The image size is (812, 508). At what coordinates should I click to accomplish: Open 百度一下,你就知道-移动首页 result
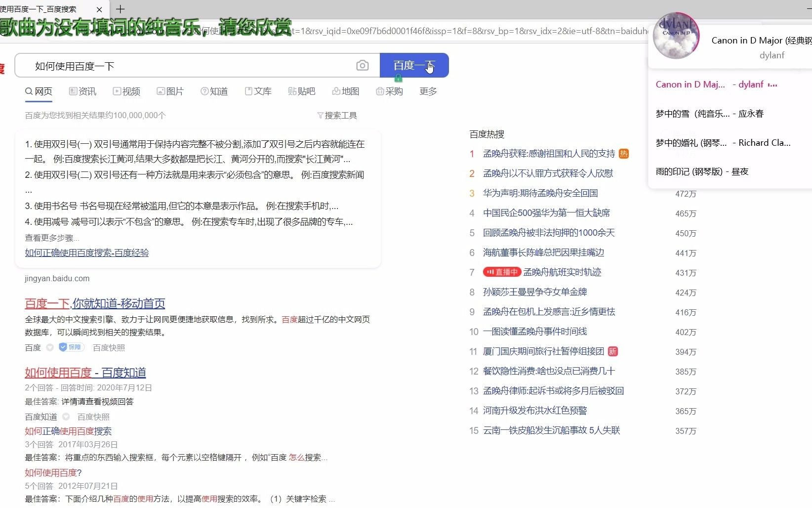point(95,303)
